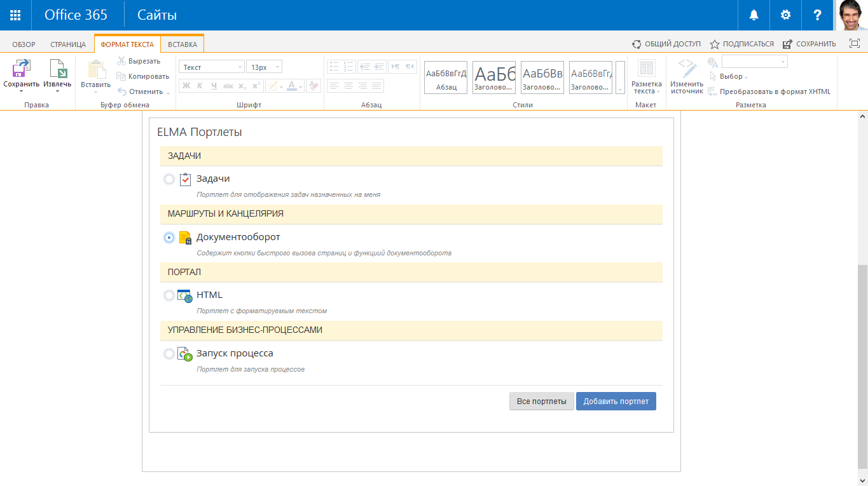The image size is (868, 486).
Task: Click the clear formatting eraser icon
Action: click(x=313, y=86)
